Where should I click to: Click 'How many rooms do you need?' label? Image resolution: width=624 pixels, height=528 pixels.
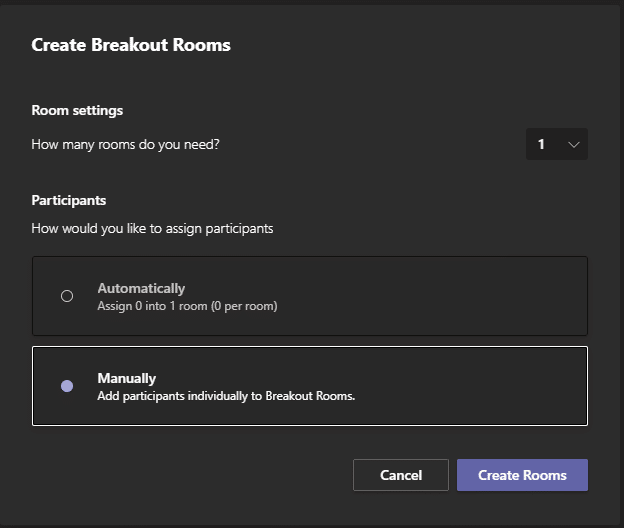(125, 144)
